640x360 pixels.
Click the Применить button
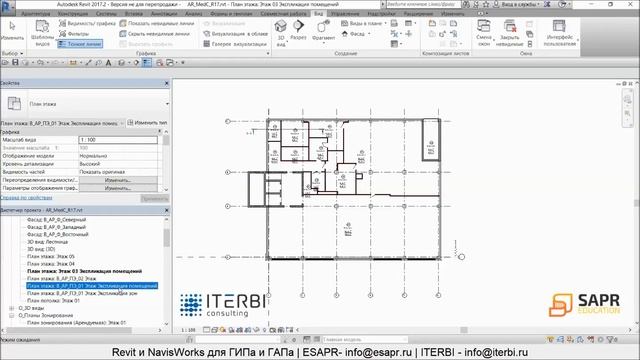(155, 198)
